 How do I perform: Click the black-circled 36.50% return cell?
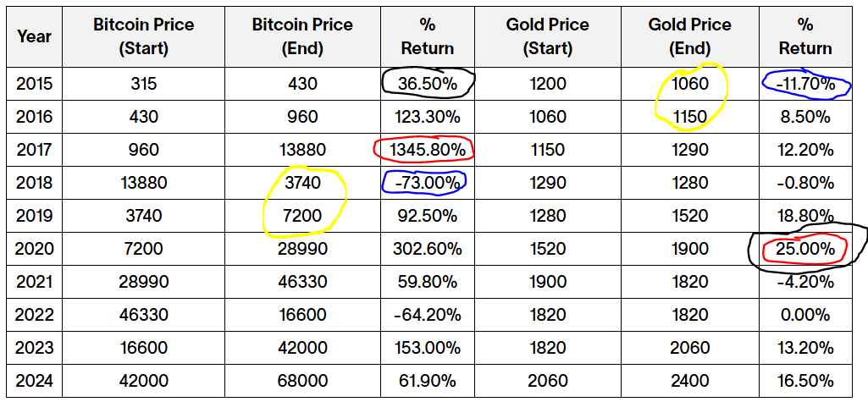pyautogui.click(x=428, y=84)
